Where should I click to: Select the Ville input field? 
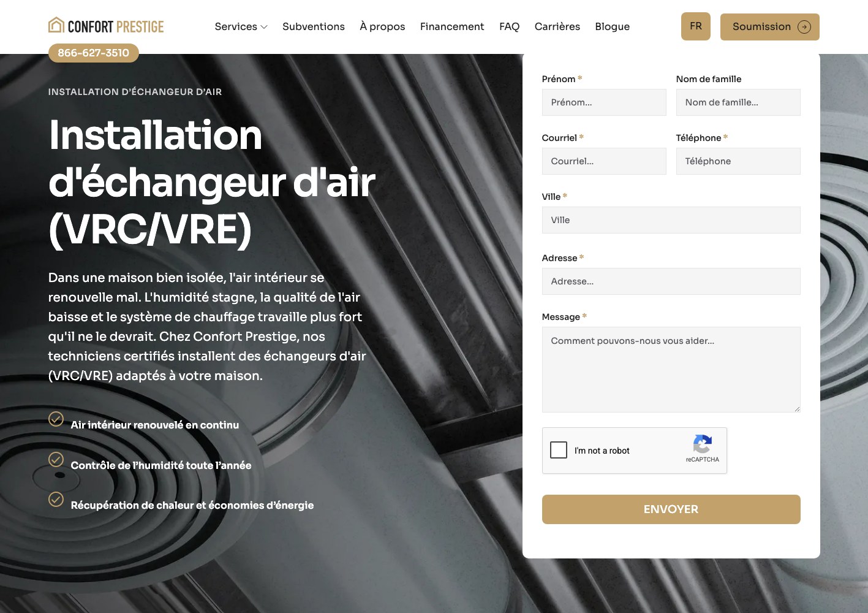[671, 220]
